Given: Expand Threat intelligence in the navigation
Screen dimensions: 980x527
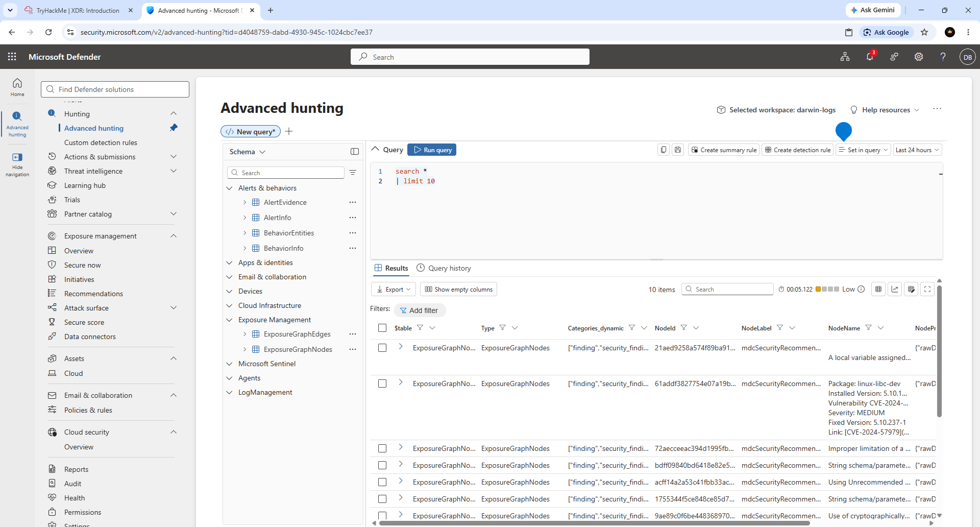Looking at the screenshot, I should click(174, 171).
